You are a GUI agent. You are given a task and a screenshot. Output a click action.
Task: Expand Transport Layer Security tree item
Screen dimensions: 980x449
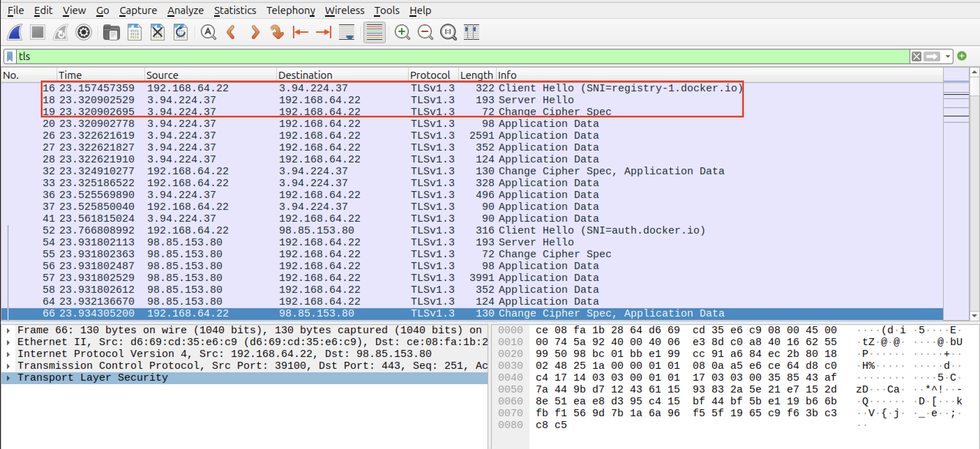pos(8,378)
